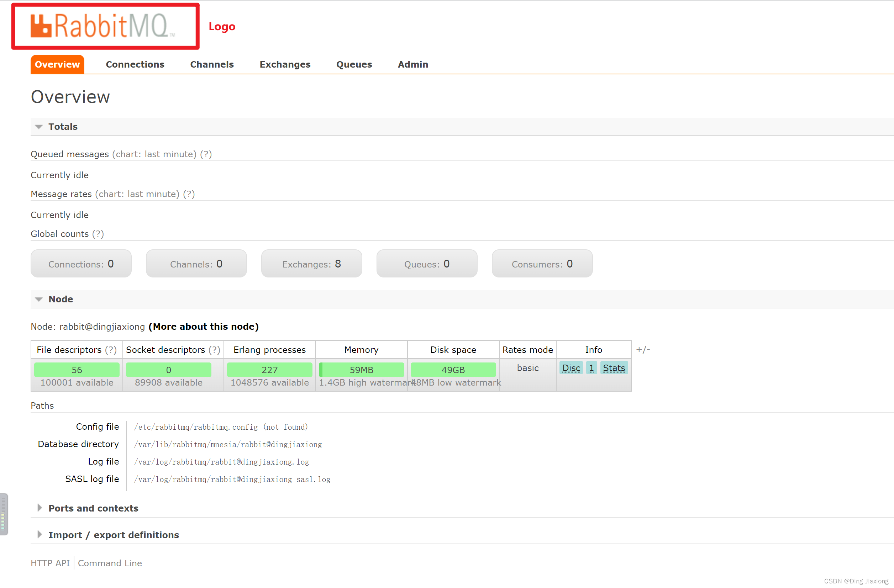Screen dimensions: 894x588
Task: Open the HTTP API link
Action: pyautogui.click(x=50, y=563)
